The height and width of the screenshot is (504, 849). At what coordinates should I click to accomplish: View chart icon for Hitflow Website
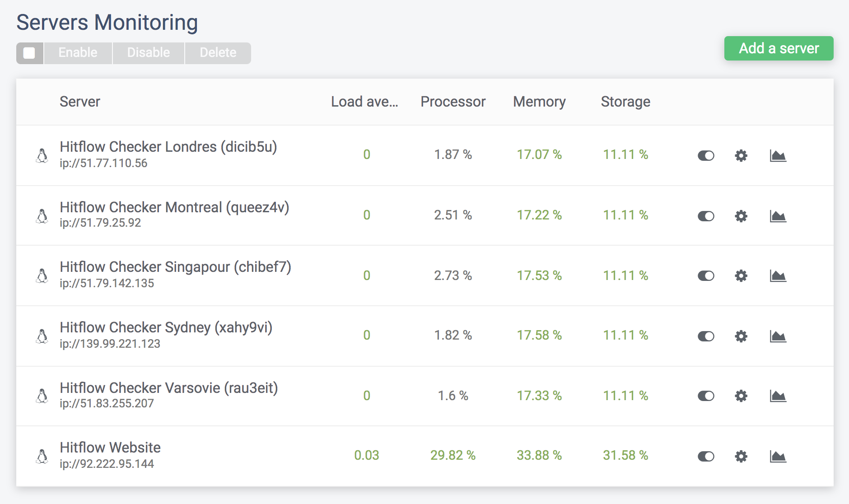(x=778, y=457)
